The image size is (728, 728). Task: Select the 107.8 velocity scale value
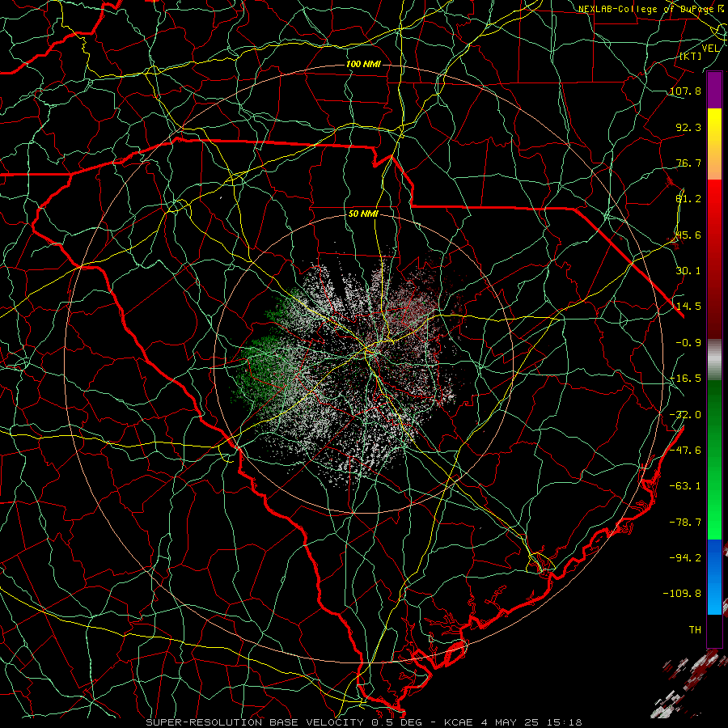[685, 91]
